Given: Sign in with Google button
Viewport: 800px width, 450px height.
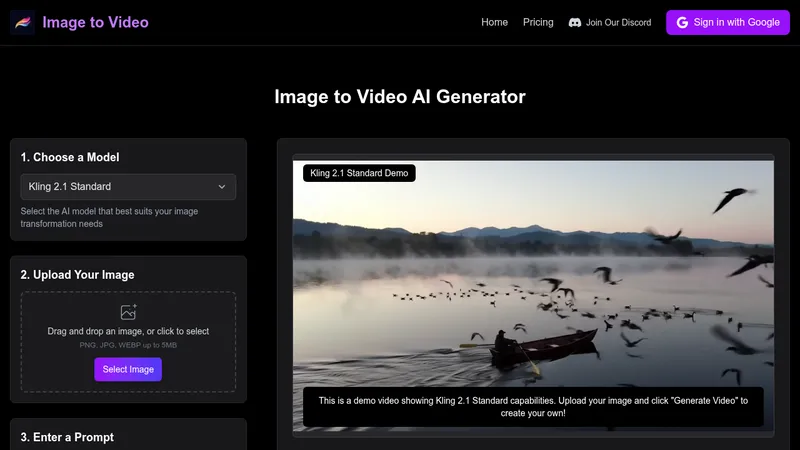Looking at the screenshot, I should pos(728,22).
